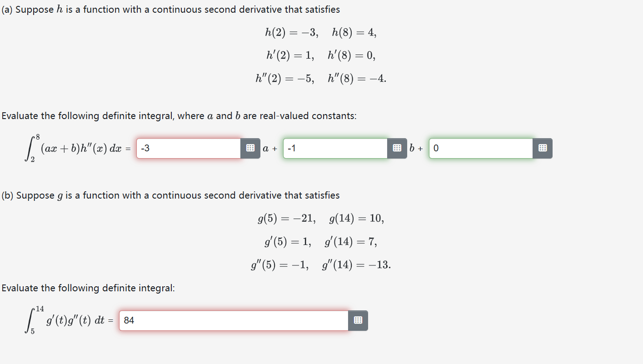Click inside the field showing -1
Viewport: 643px width, 364px height.
(x=335, y=148)
